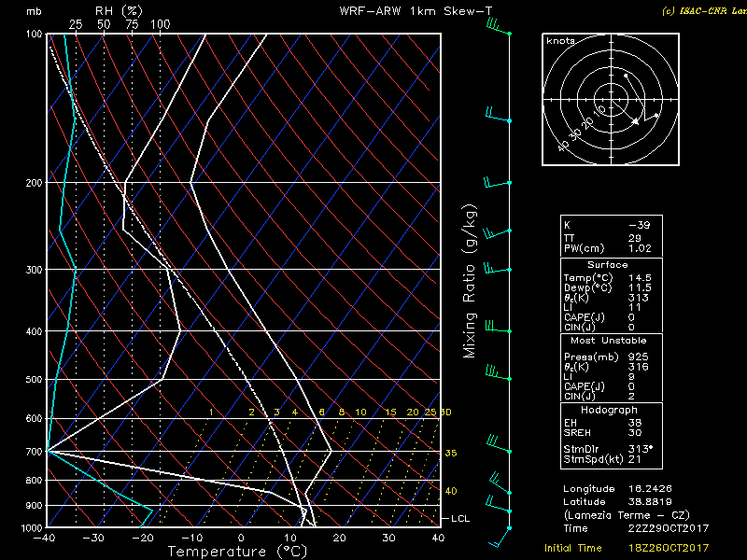The height and width of the screenshot is (560, 747).
Task: Click the Time value 22Z29OCT2017
Action: coord(669,528)
